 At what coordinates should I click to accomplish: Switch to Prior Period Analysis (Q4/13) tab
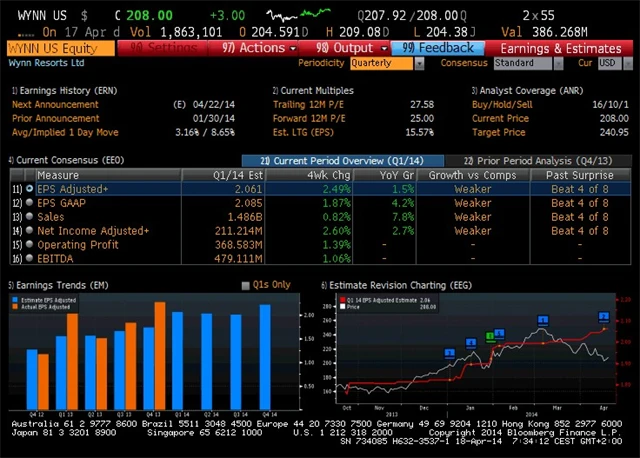coord(540,160)
